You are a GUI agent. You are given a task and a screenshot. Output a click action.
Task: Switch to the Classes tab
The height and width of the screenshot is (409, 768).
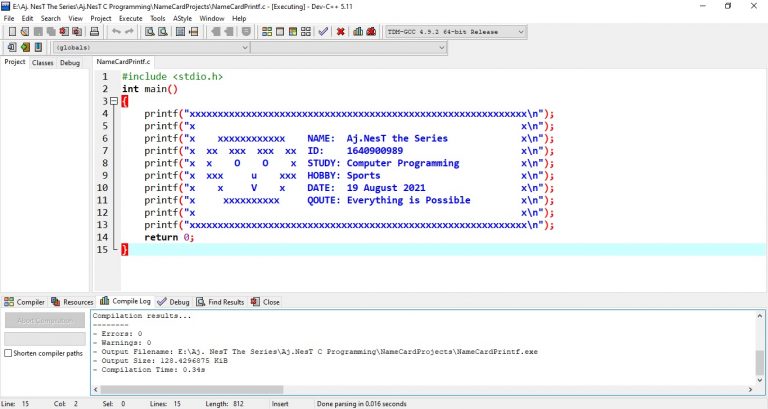pyautogui.click(x=43, y=62)
